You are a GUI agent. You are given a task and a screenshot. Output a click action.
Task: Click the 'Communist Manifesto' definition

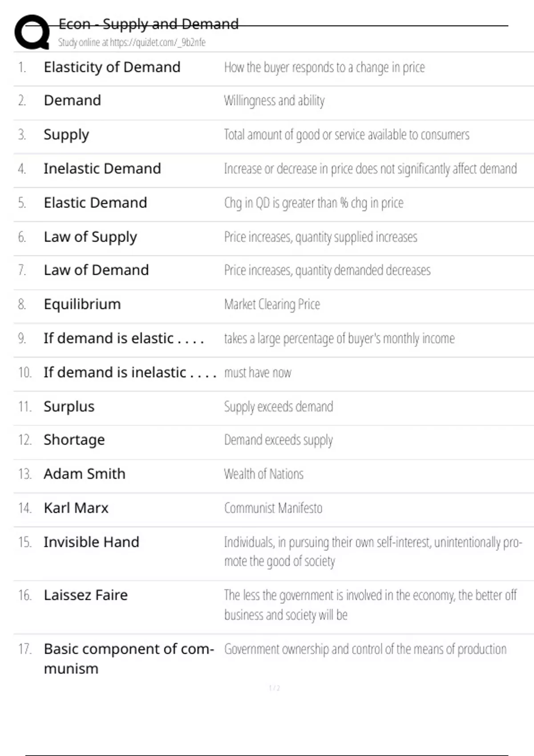(273, 508)
